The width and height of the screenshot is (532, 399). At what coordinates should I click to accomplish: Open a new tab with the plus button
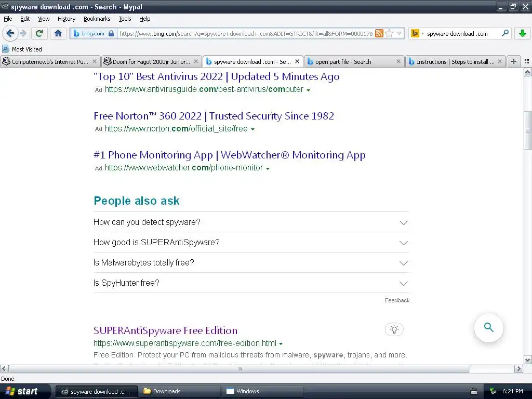pos(514,61)
